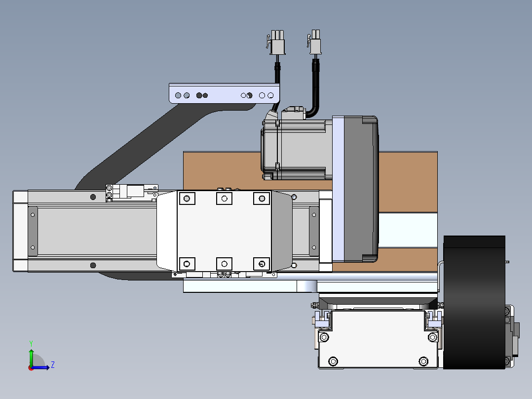Click the 'Z' axis label text
This screenshot has height=399, width=532.
coord(53,365)
